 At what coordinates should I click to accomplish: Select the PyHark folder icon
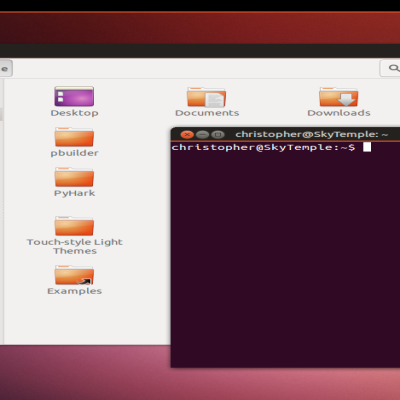point(74,177)
